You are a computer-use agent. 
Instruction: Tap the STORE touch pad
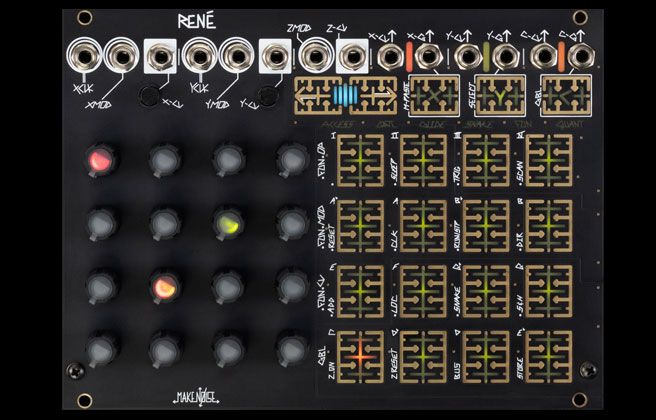tap(549, 357)
